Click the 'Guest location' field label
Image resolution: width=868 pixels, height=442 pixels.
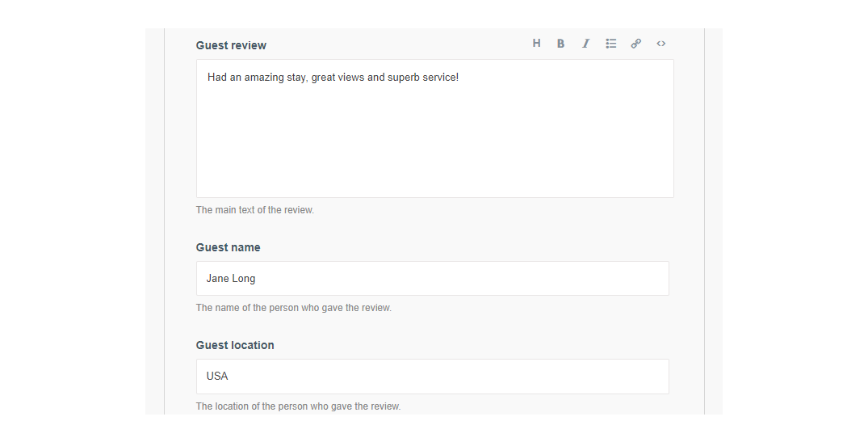point(235,345)
